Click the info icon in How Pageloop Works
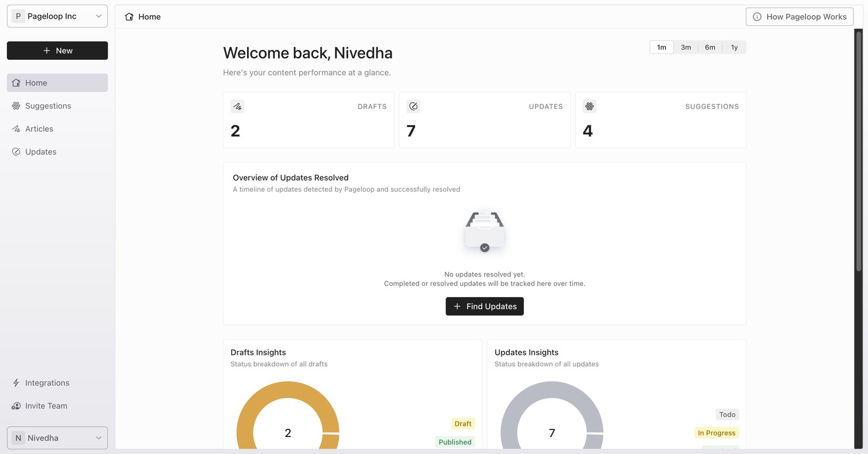The image size is (868, 454). coord(757,16)
